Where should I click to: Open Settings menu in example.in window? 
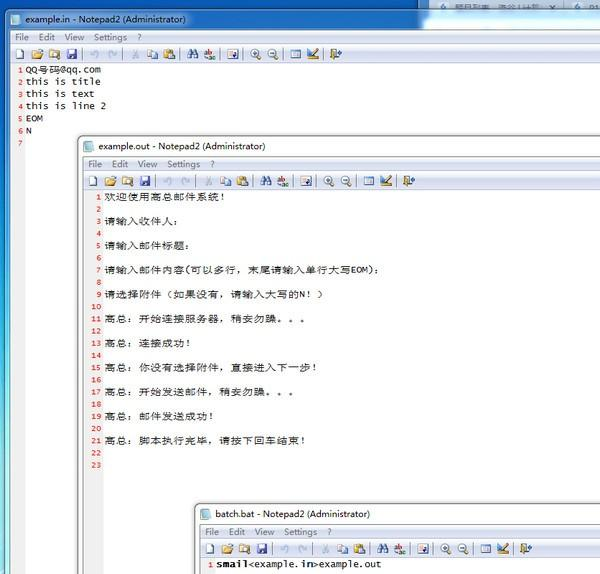110,37
